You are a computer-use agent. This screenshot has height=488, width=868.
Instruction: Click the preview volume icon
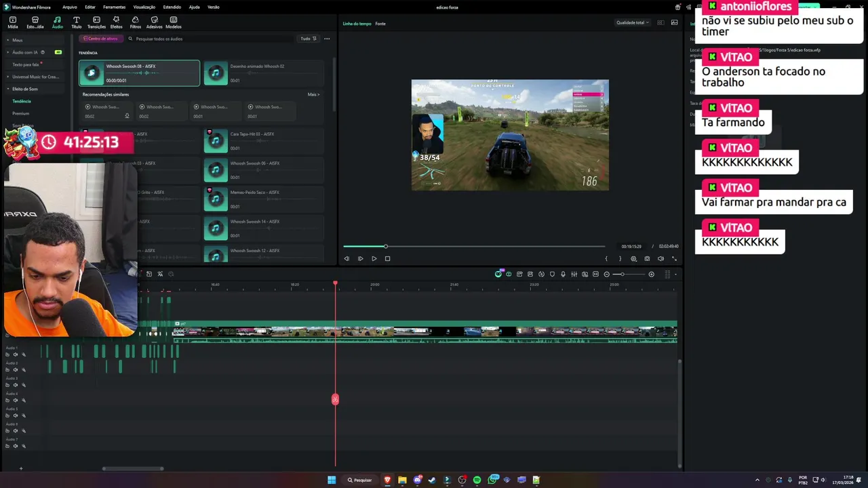point(660,258)
